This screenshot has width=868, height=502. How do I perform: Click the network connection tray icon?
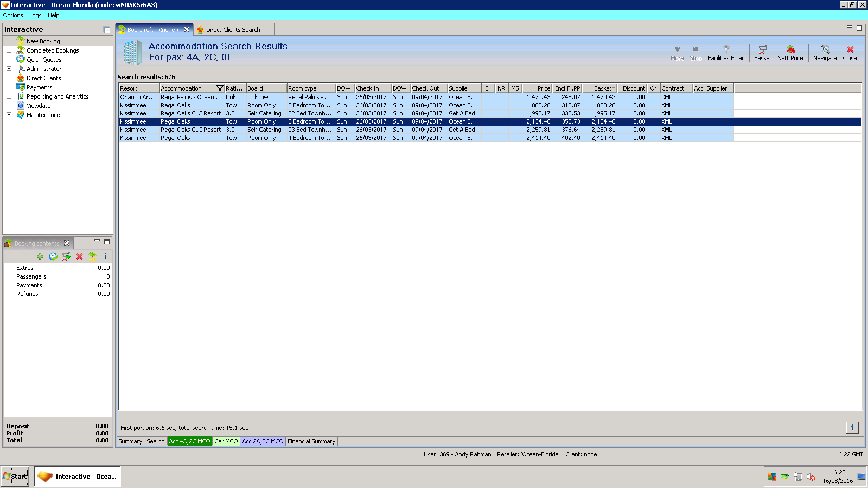(798, 477)
